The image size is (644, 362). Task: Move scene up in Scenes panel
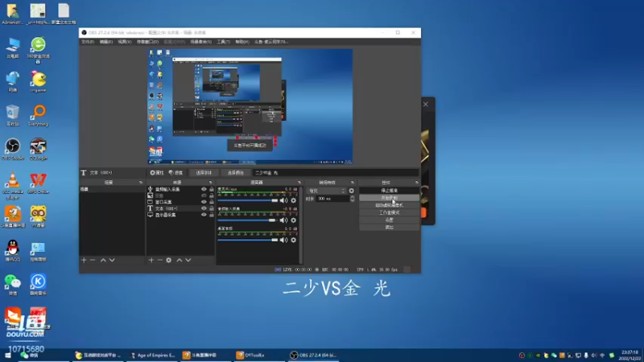coord(103,260)
